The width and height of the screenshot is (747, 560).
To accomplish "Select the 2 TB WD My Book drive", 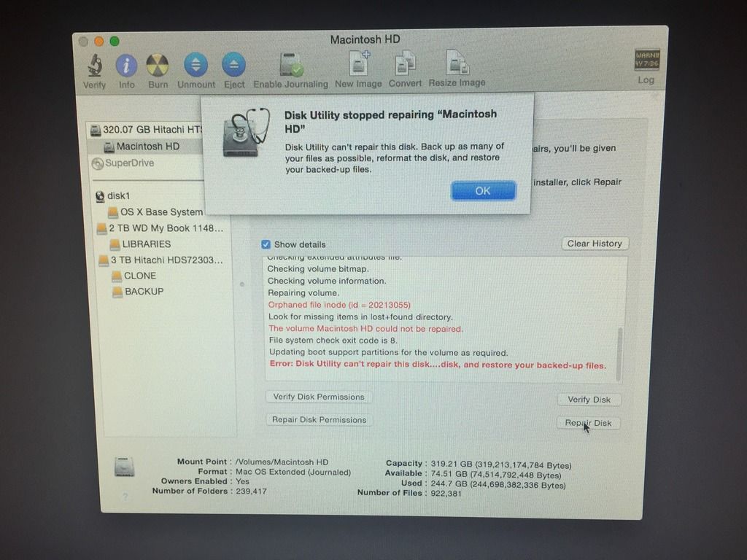I will pos(160,228).
